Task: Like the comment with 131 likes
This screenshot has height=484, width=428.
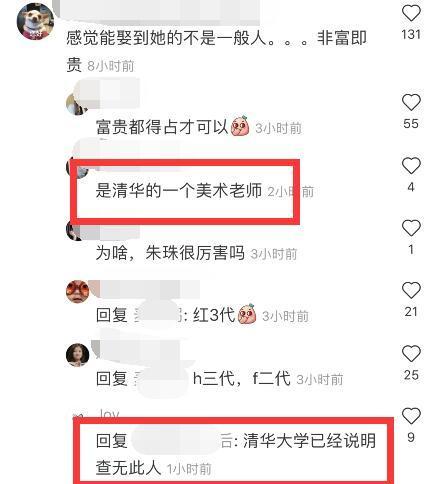Action: click(411, 13)
